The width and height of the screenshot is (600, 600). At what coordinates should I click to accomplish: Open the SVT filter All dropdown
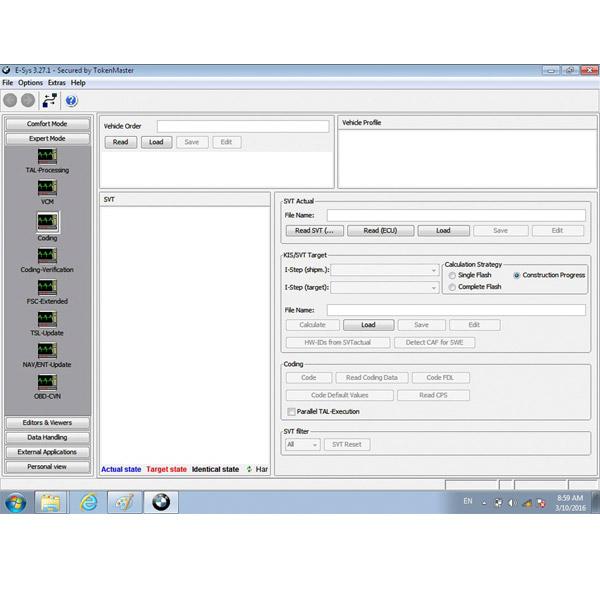302,444
